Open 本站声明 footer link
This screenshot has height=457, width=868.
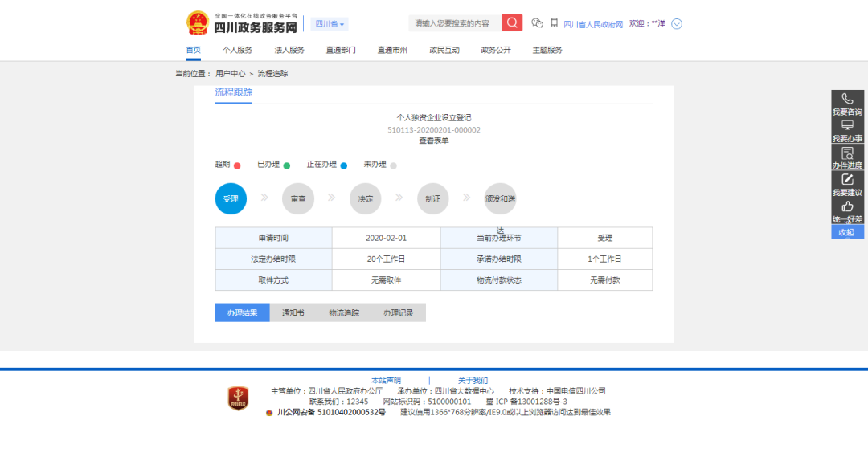click(386, 381)
